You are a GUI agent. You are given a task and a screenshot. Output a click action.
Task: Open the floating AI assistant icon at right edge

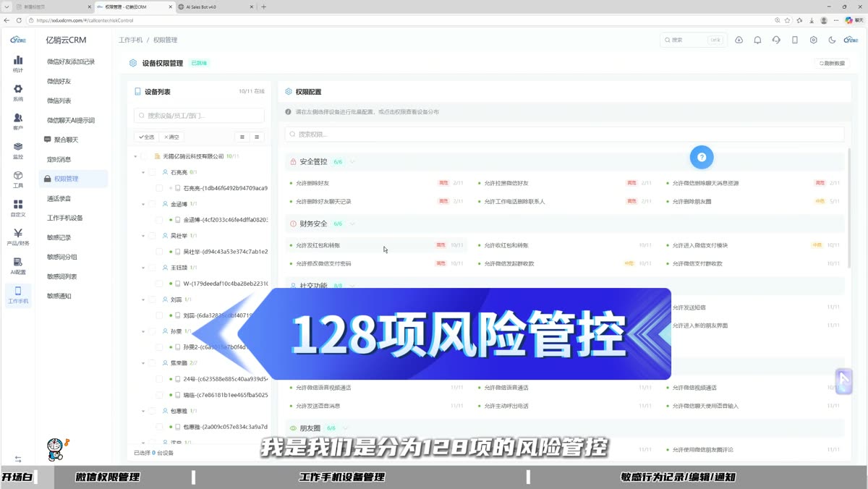(x=843, y=381)
